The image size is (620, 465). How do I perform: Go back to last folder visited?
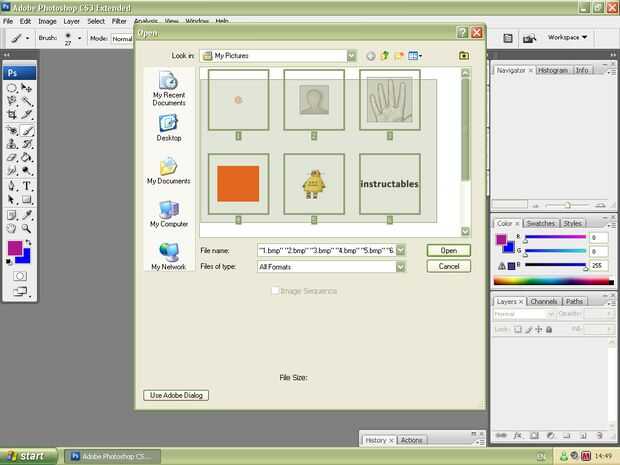click(370, 56)
